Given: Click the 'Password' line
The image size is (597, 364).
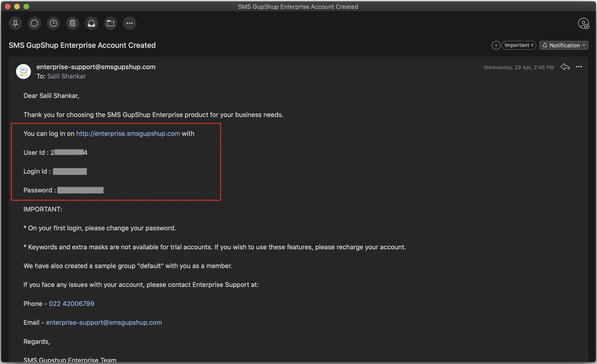Looking at the screenshot, I should tap(63, 190).
